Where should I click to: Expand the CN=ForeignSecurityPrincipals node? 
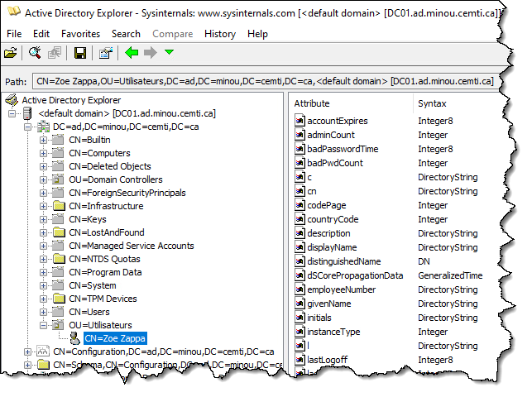[x=43, y=193]
